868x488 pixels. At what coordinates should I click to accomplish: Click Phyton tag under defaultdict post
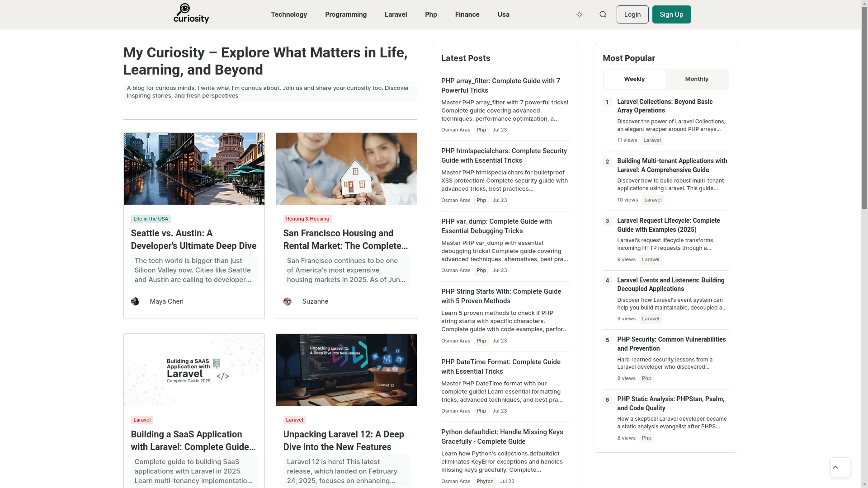pos(485,482)
